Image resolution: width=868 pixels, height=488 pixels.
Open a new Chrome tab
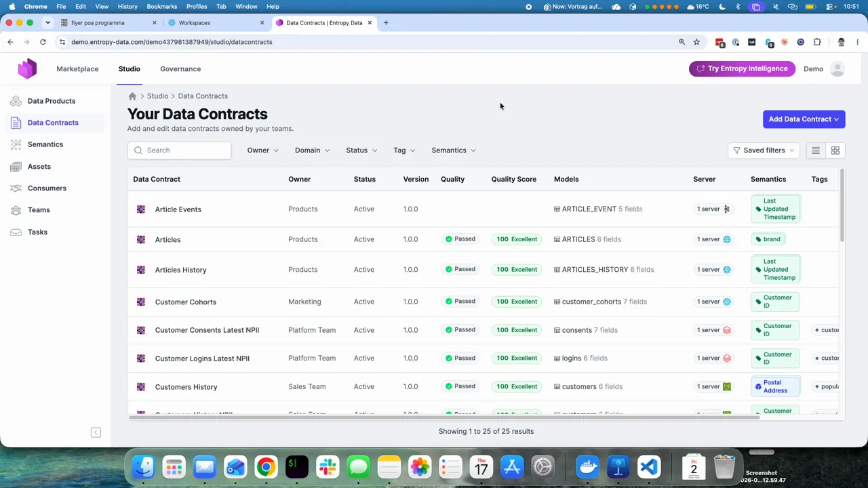(x=386, y=22)
